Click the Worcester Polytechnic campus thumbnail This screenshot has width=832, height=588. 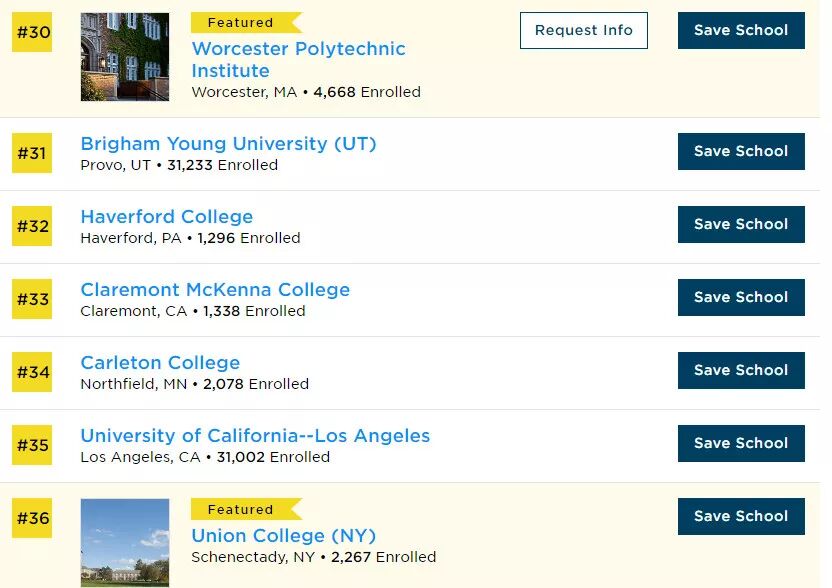click(x=125, y=57)
